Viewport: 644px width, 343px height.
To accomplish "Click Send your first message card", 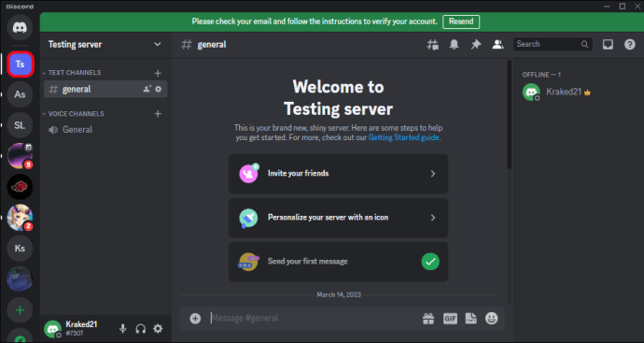I will [x=338, y=262].
